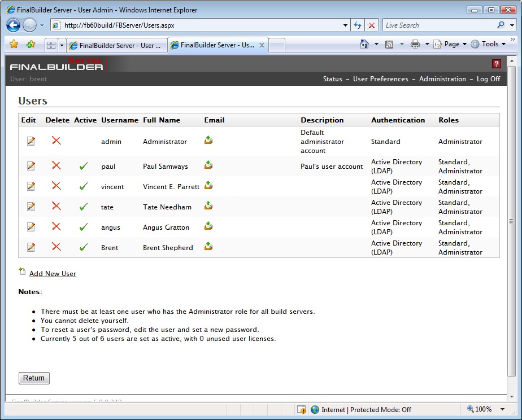Image resolution: width=522 pixels, height=420 pixels.
Task: Click the Return button
Action: tap(34, 378)
